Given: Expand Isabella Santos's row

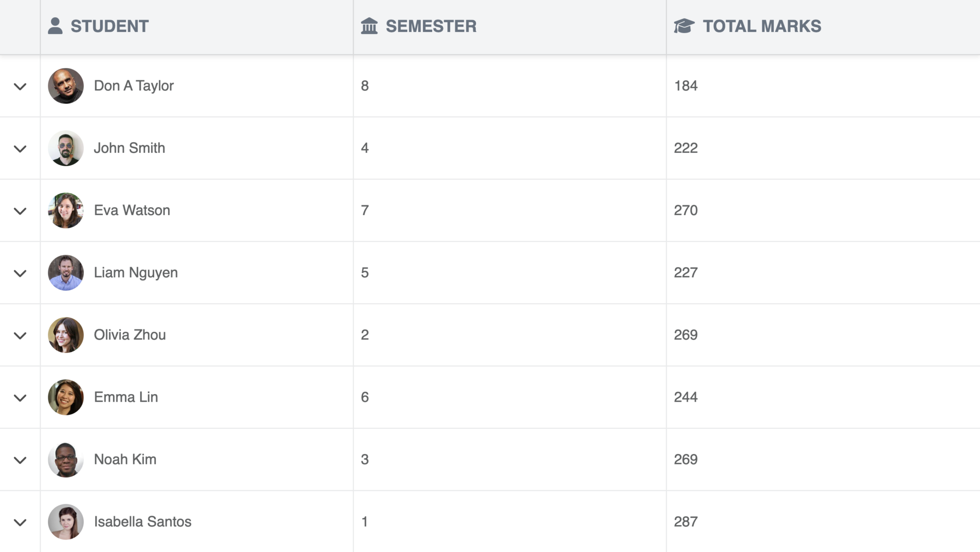Looking at the screenshot, I should click(20, 522).
